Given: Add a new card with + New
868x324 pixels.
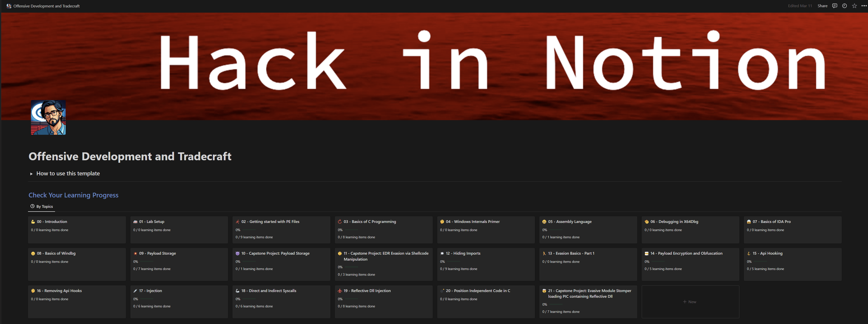Looking at the screenshot, I should 690,302.
